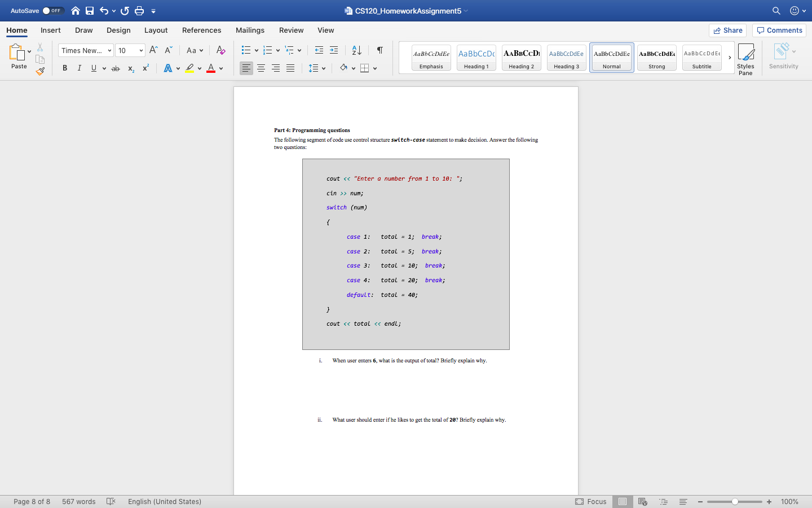This screenshot has height=508, width=812.
Task: Expand the font size dropdown
Action: pyautogui.click(x=130, y=50)
